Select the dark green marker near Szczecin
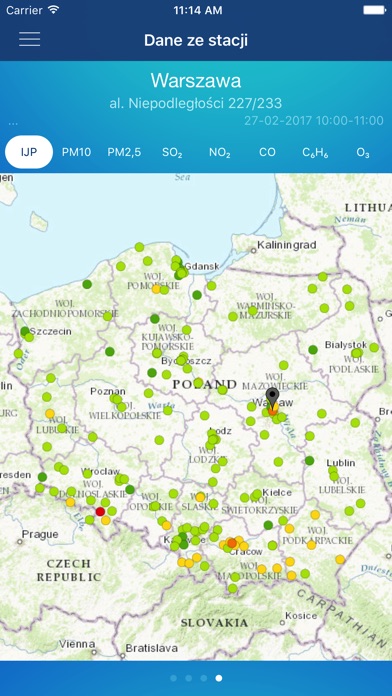The height and width of the screenshot is (696, 392). coord(25,331)
